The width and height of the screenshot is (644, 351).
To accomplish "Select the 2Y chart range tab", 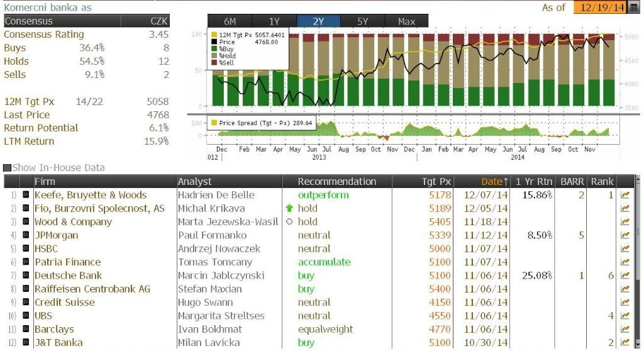I will coord(318,21).
